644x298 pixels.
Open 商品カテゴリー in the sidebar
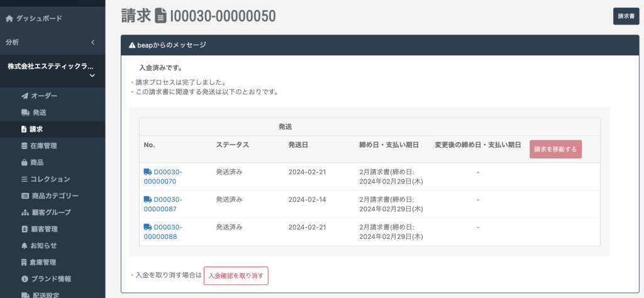click(x=54, y=196)
